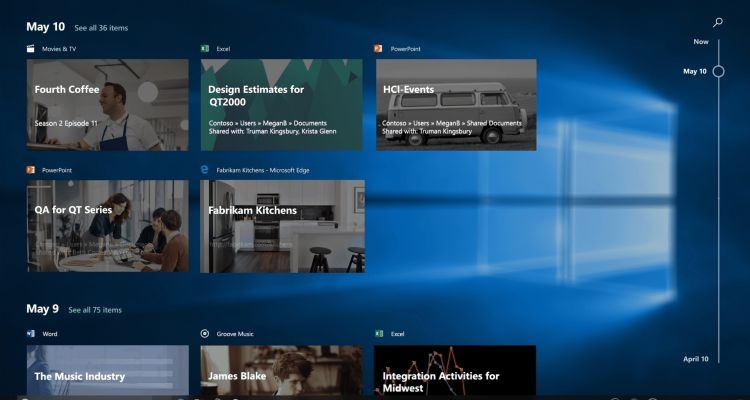750x400 pixels.
Task: Jump to April 10 on the timeline
Action: point(696,359)
